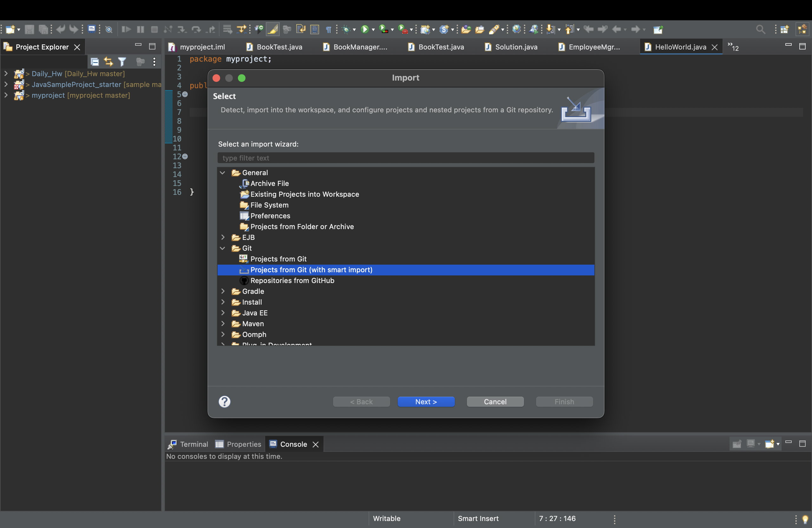
Task: Click the Last Edit Location back arrow icon
Action: pyautogui.click(x=588, y=30)
